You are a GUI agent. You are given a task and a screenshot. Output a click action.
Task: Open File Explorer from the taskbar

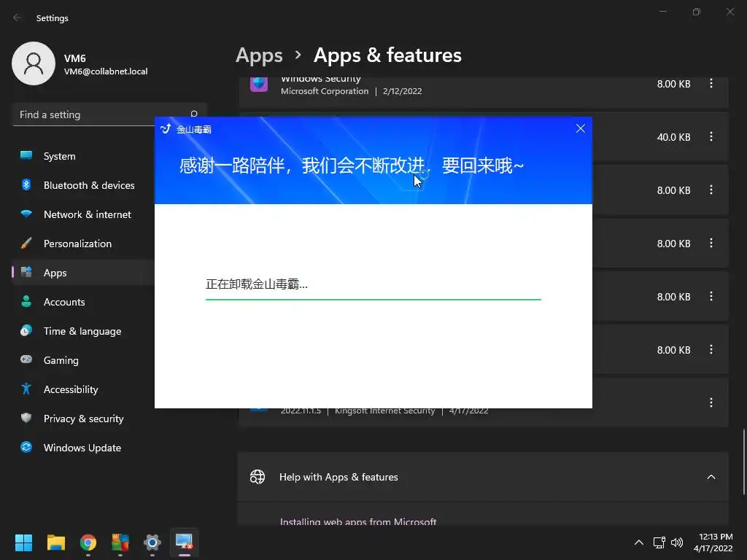point(55,542)
